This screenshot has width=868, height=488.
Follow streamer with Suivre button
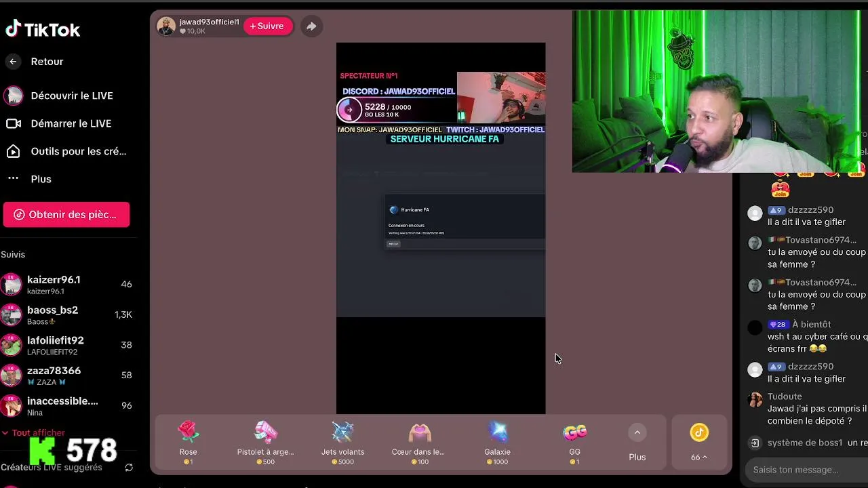coord(267,26)
